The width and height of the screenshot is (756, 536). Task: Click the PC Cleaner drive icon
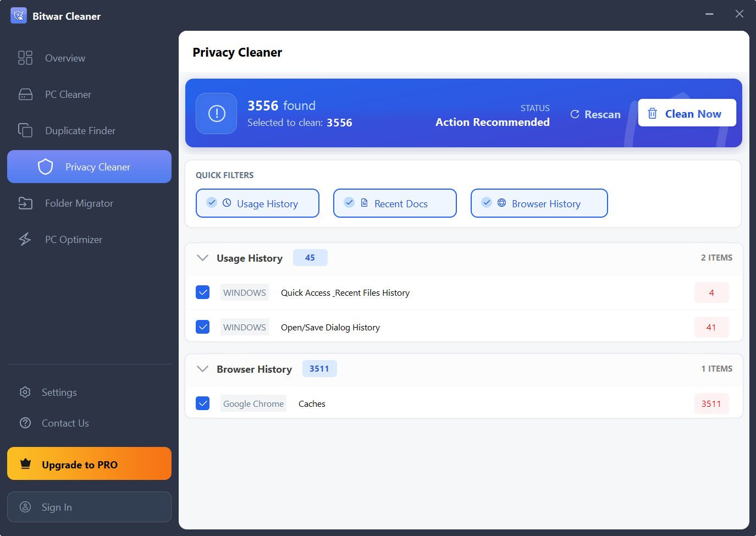click(x=25, y=94)
